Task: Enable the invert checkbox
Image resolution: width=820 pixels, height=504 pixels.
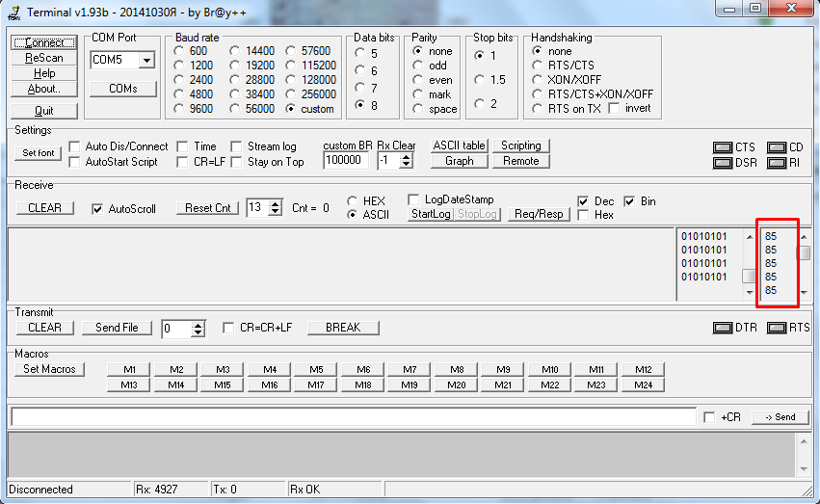Action: coord(615,108)
